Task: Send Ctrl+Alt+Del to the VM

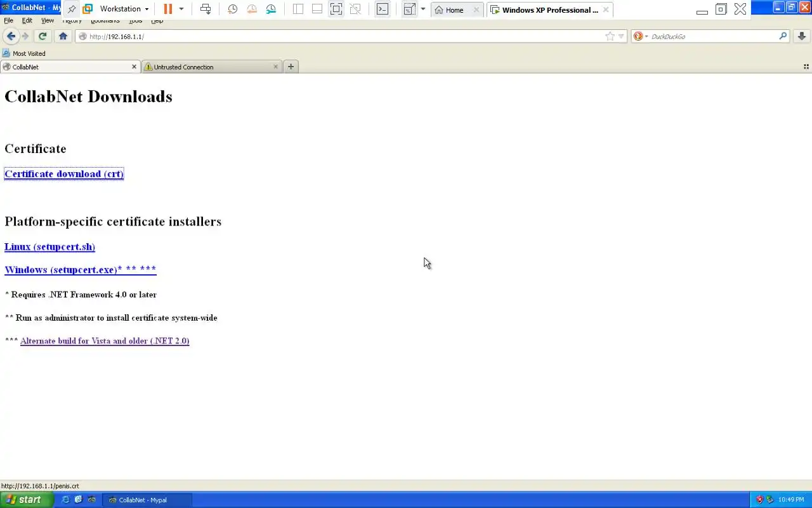Action: pos(206,10)
